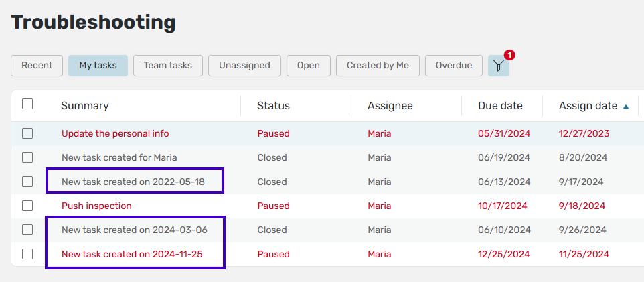The width and height of the screenshot is (644, 282).
Task: Sort by the Assignee column header
Action: tap(390, 105)
